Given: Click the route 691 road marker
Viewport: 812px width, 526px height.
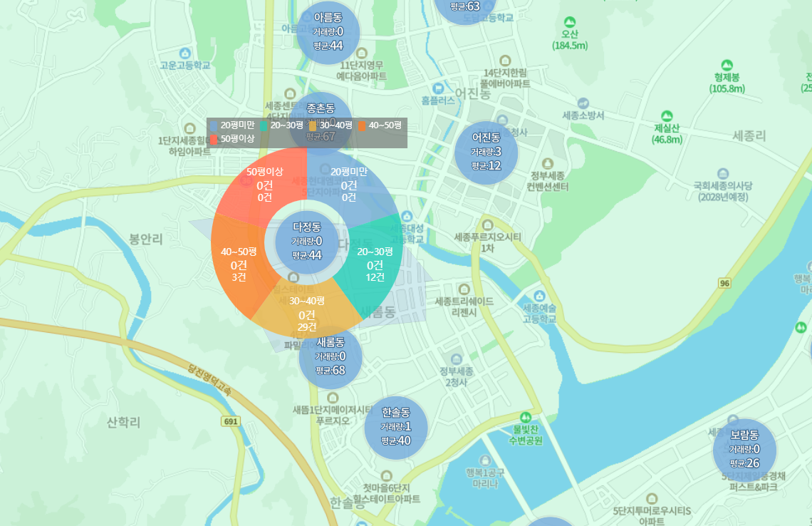Looking at the screenshot, I should point(231,421).
